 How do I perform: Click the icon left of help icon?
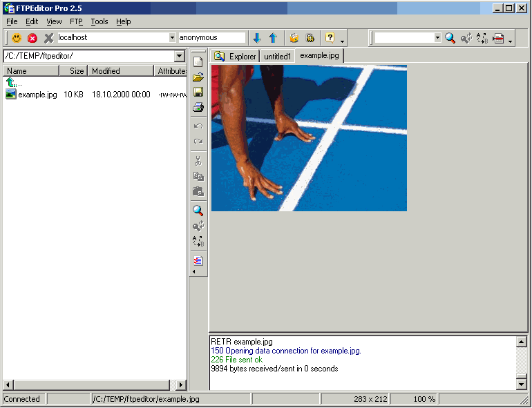310,38
